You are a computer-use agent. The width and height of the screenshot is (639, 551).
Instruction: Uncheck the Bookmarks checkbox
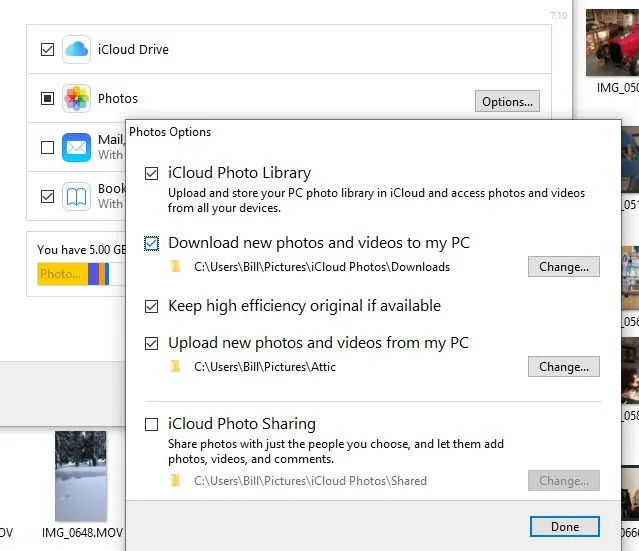coord(47,196)
